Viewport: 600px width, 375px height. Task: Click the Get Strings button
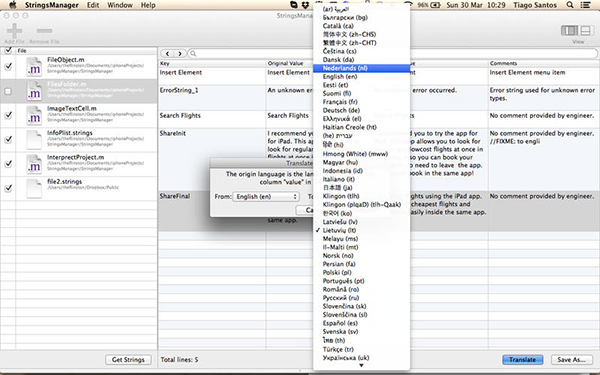[128, 360]
